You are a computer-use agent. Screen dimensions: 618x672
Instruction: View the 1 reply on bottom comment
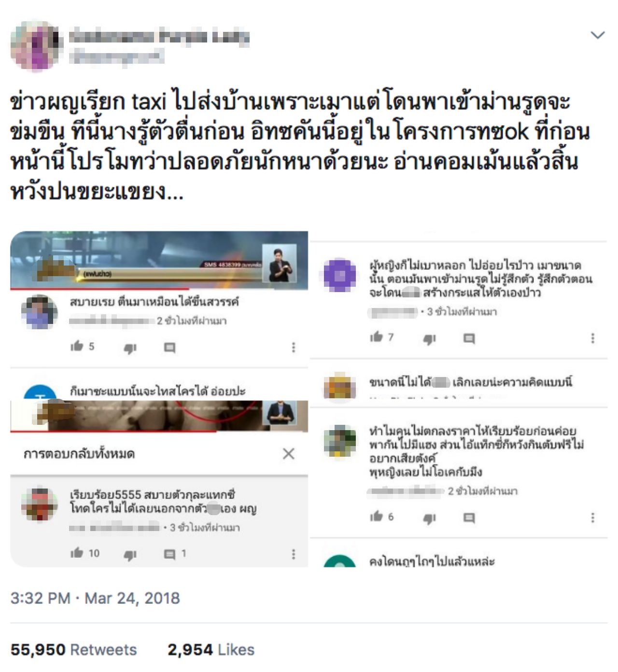(175, 554)
